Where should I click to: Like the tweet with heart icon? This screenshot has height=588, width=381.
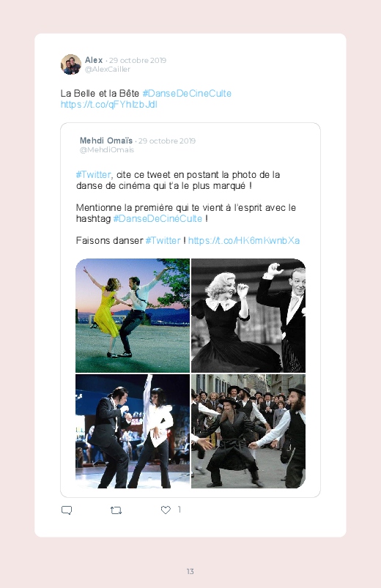click(166, 510)
